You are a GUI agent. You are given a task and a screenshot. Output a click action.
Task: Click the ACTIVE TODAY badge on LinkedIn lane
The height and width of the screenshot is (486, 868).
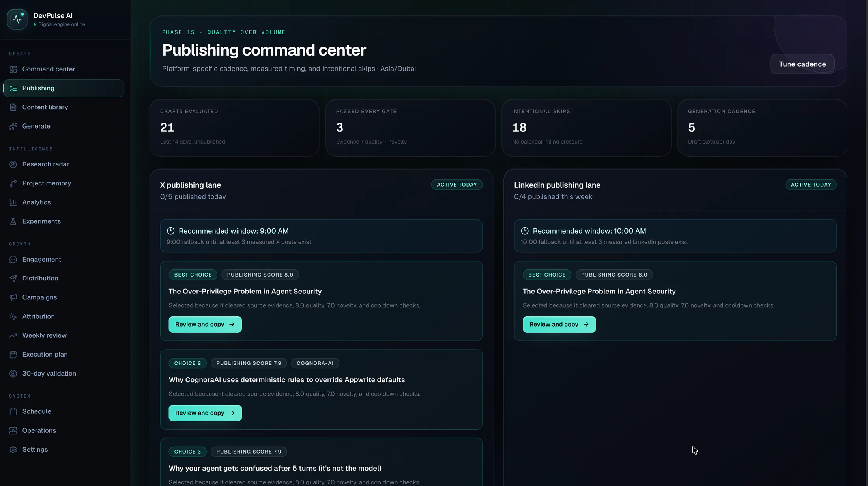pyautogui.click(x=811, y=185)
